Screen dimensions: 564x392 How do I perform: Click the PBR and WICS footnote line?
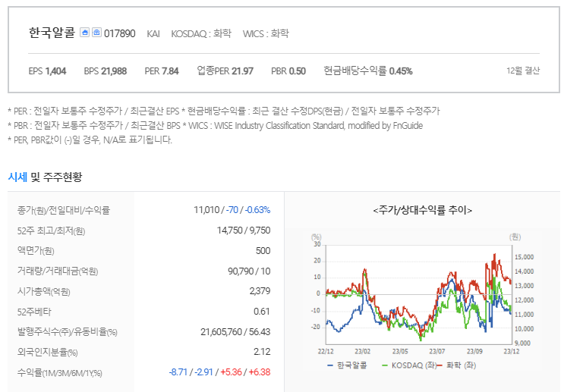coord(215,125)
